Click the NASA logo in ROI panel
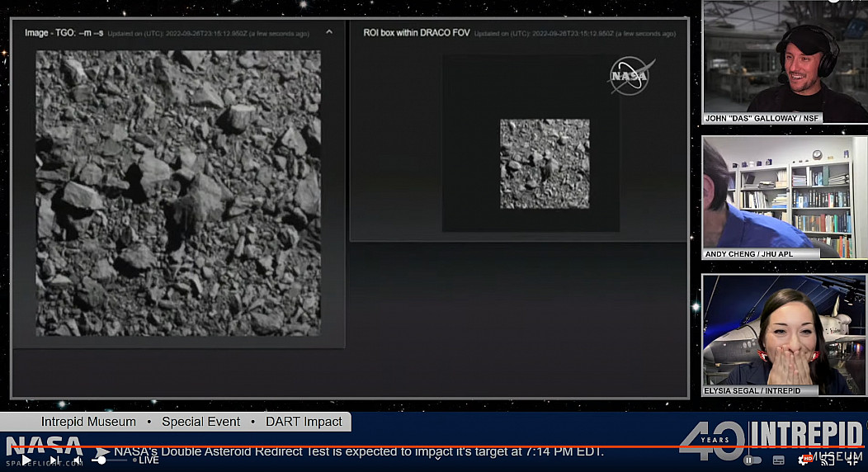This screenshot has height=472, width=868. tap(631, 76)
